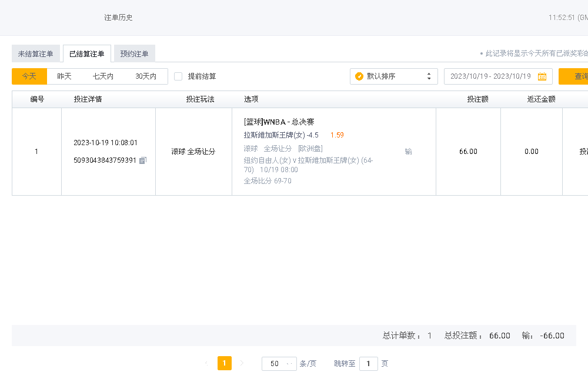
Task: Toggle the 提前结算 checkbox
Action: (x=179, y=76)
